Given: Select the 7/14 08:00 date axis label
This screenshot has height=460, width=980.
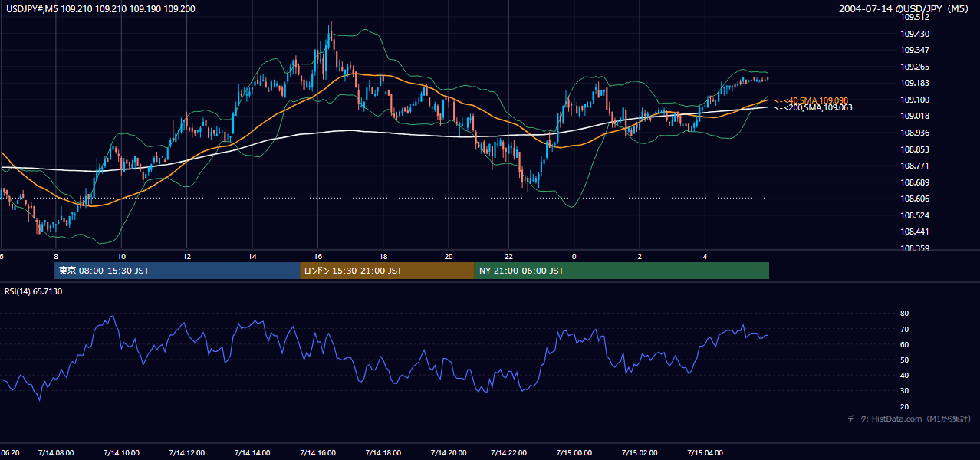Looking at the screenshot, I should 57,453.
